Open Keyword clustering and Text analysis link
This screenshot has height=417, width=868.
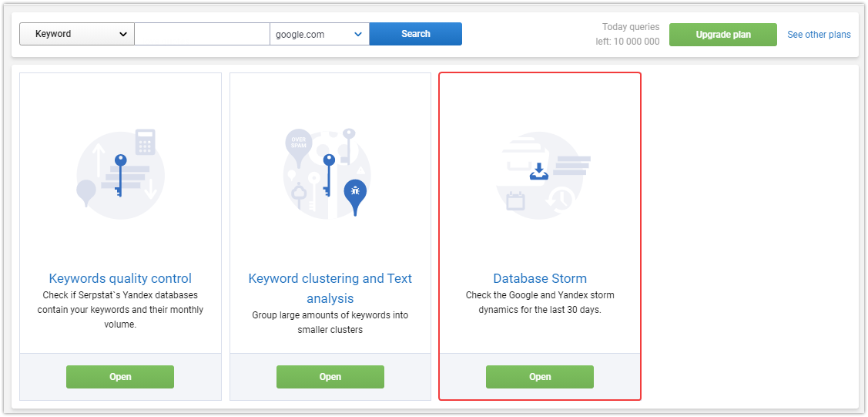click(x=330, y=288)
